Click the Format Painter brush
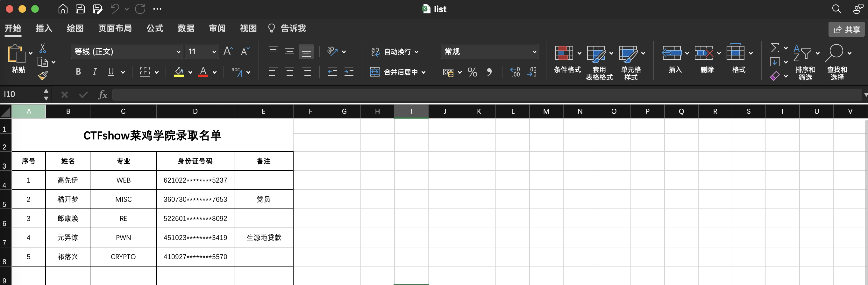The width and height of the screenshot is (868, 285). click(42, 76)
